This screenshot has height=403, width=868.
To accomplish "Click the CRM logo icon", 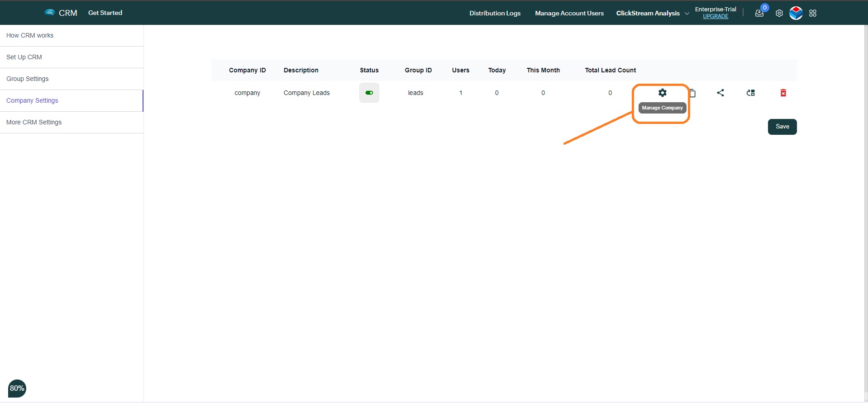I will pyautogui.click(x=50, y=12).
